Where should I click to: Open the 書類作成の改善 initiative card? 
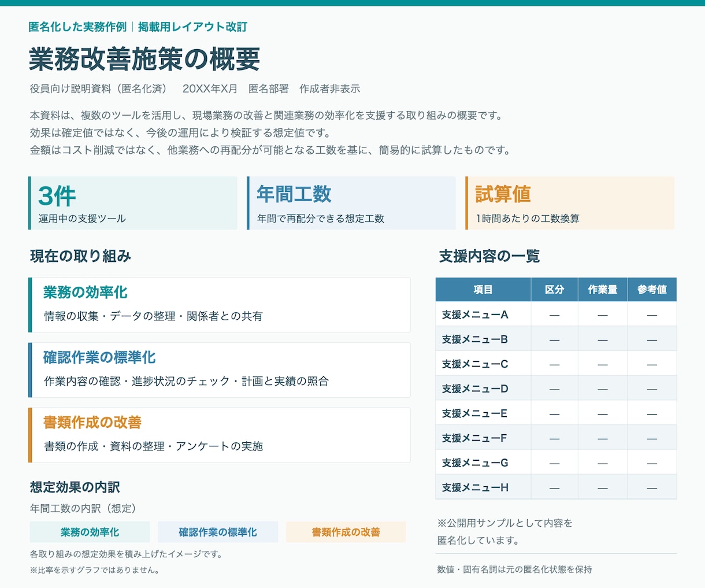point(220,435)
